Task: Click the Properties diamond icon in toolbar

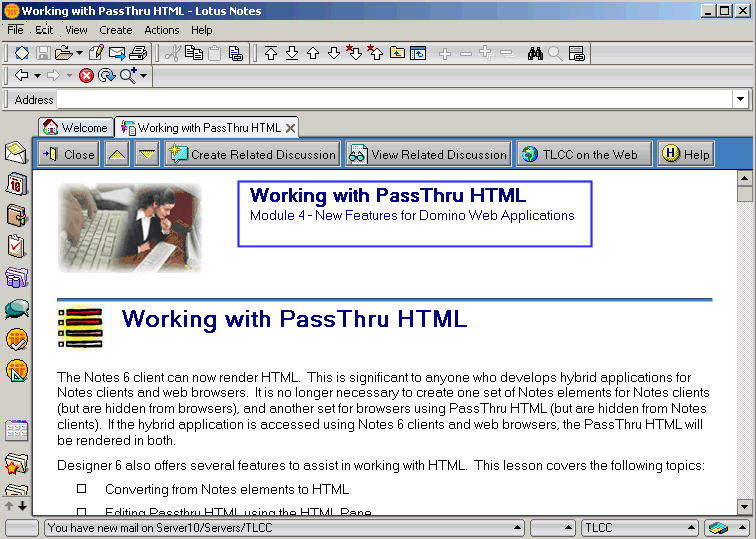Action: (22, 53)
